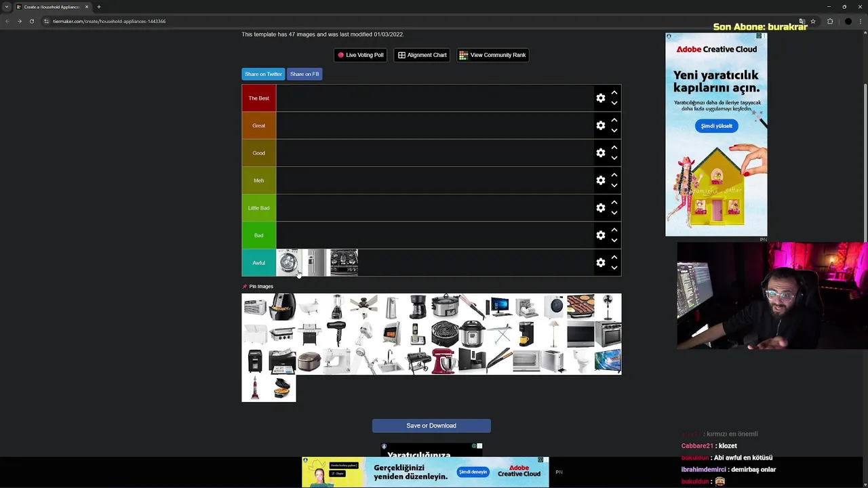
Task: Pick the slow cooker image
Action: coord(445,307)
